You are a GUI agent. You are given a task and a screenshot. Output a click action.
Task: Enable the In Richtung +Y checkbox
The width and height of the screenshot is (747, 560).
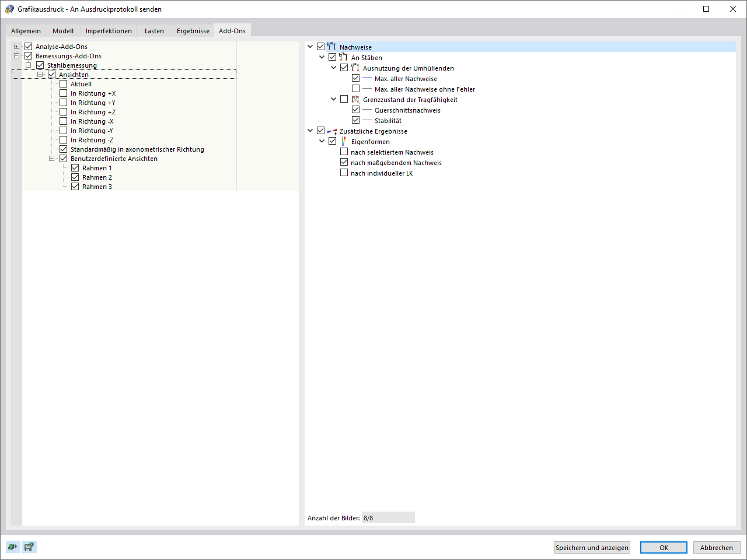[x=64, y=103]
